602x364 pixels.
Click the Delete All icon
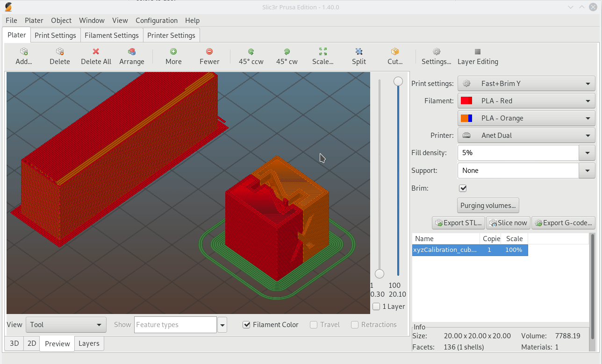pyautogui.click(x=96, y=56)
